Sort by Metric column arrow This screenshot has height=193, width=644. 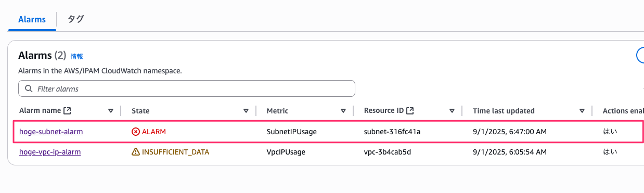coord(343,111)
